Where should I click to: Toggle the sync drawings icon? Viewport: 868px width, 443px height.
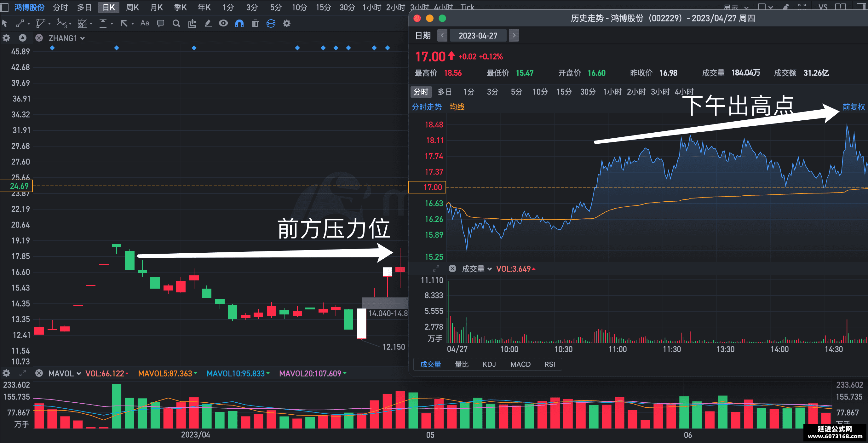pos(271,23)
